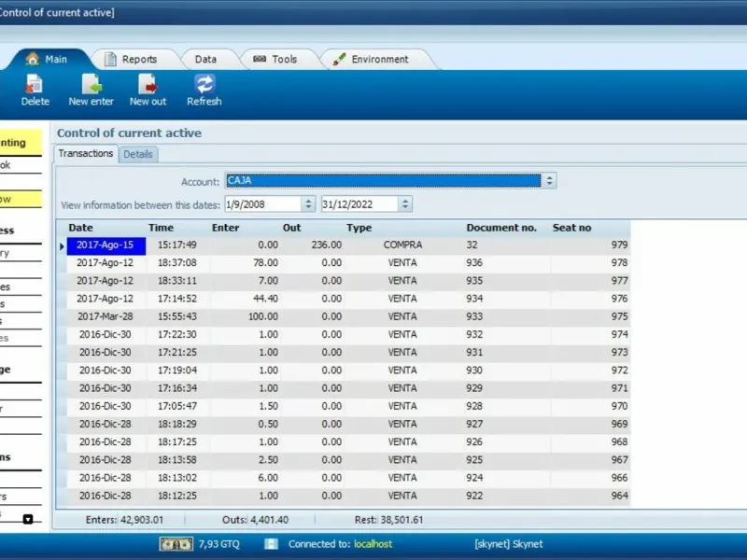This screenshot has width=747, height=560.
Task: Sort by the Time column header
Action: pyautogui.click(x=161, y=228)
